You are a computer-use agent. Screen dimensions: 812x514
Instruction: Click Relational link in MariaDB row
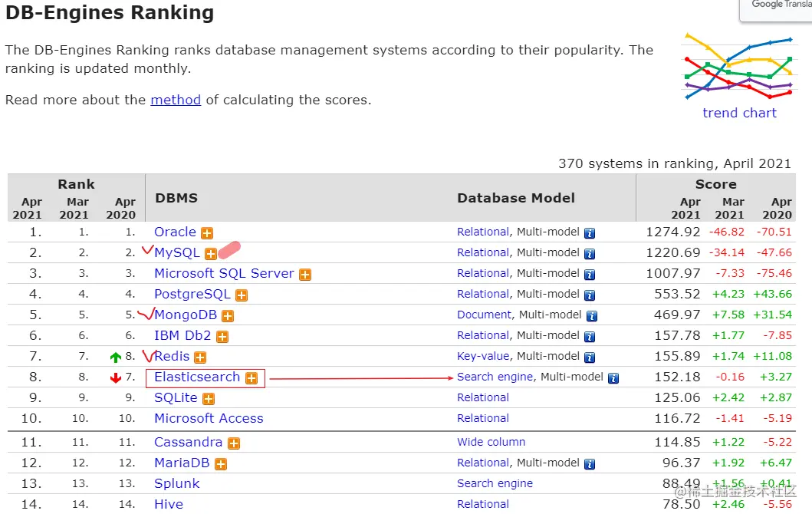click(x=483, y=463)
